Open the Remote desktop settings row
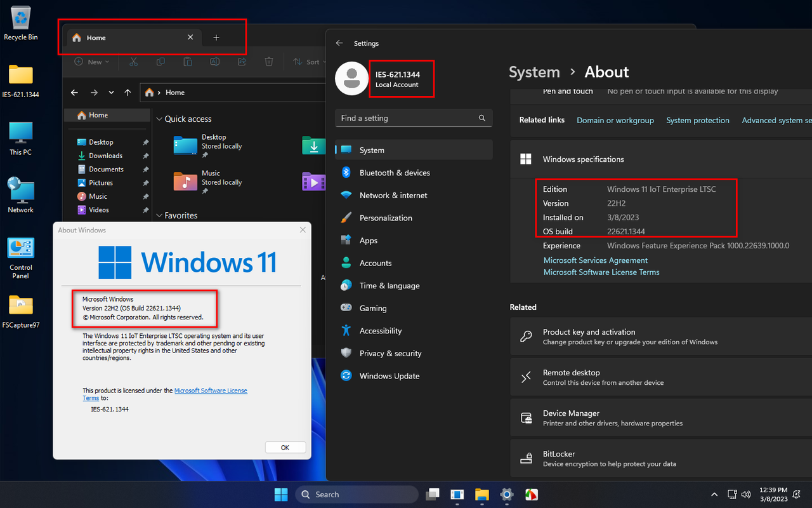The height and width of the screenshot is (508, 812). (x=661, y=377)
